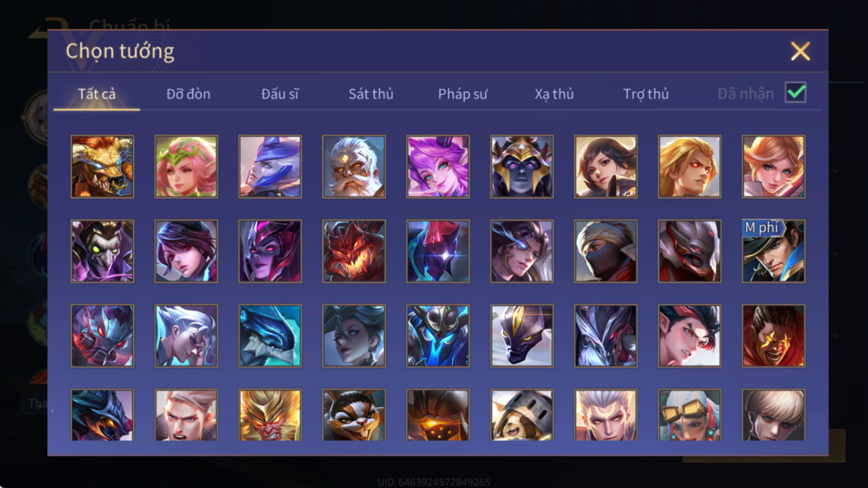Pick the masked ninja hero with headscarf
868x488 pixels.
605,251
